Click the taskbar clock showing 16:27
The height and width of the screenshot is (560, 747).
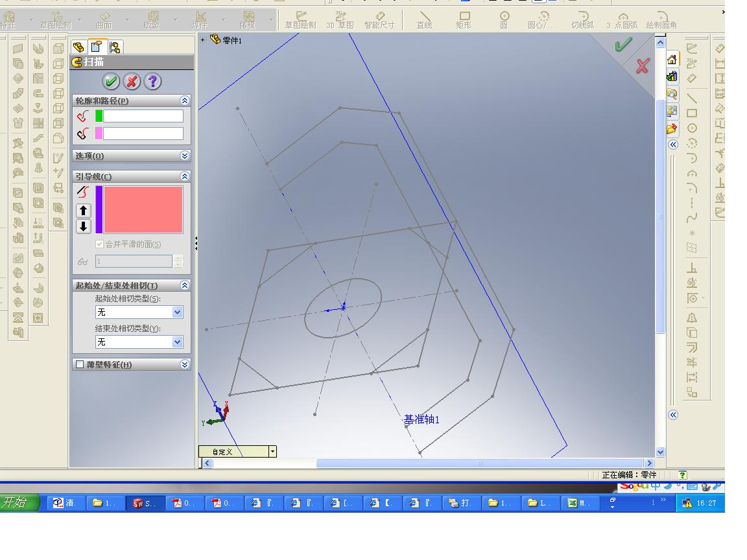[x=706, y=503]
